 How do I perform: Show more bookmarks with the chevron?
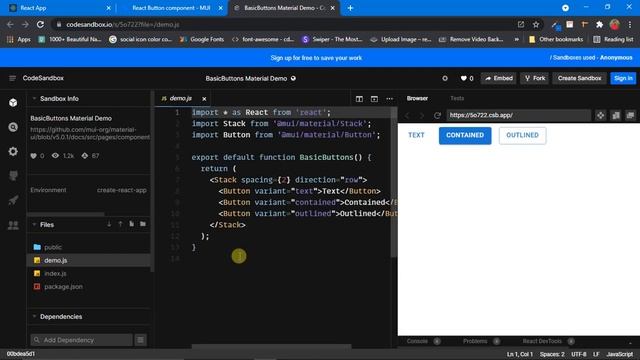(x=516, y=39)
